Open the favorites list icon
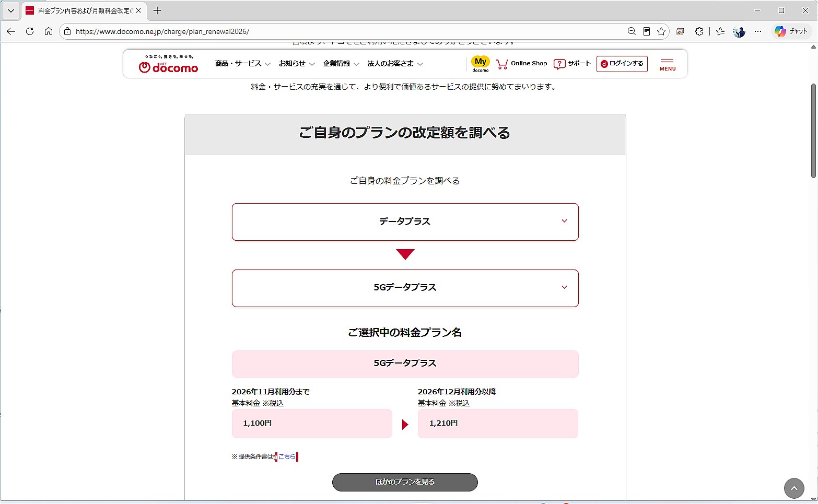The width and height of the screenshot is (818, 504). 720,31
